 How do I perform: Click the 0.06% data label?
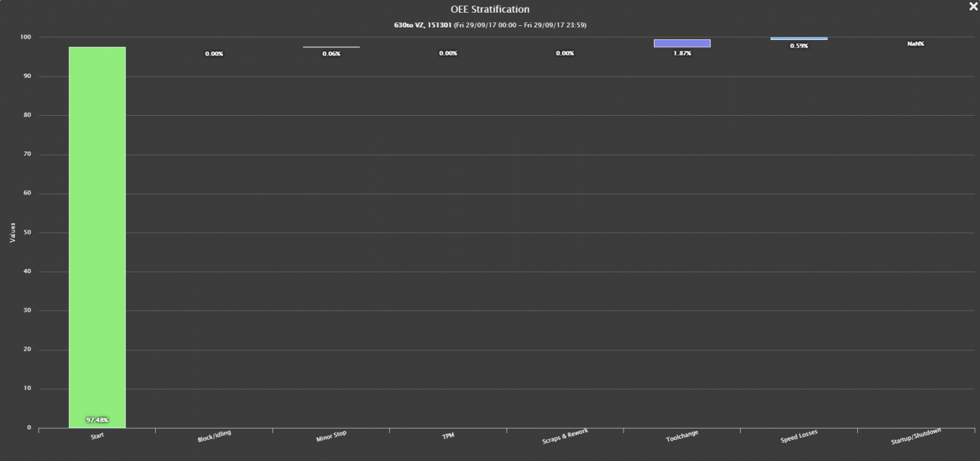click(x=331, y=54)
